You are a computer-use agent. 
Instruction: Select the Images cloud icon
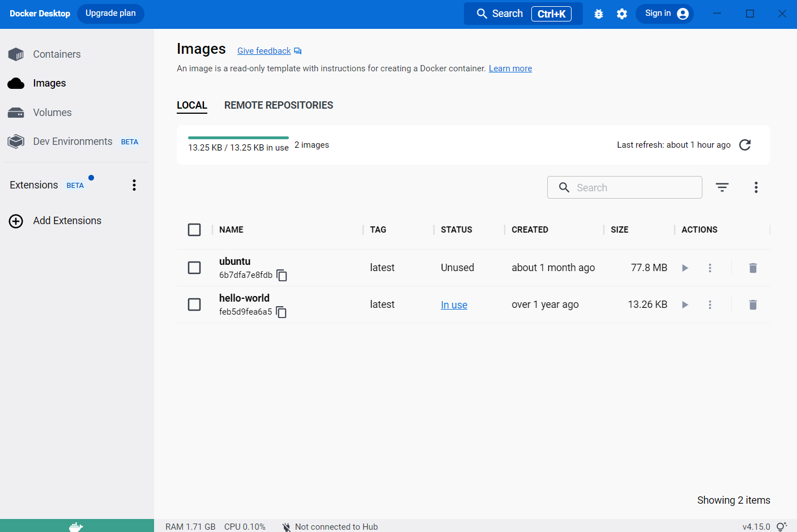point(16,83)
